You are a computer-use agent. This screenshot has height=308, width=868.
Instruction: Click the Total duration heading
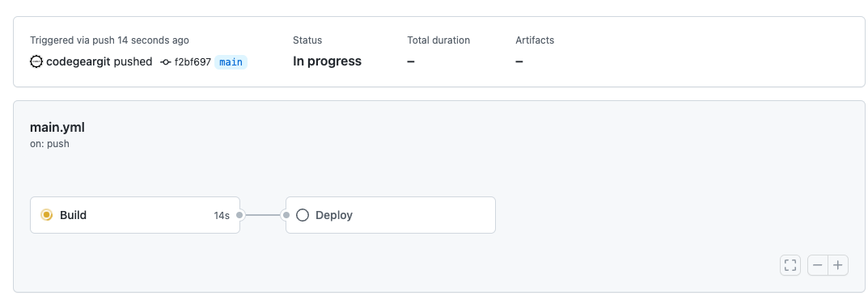pyautogui.click(x=438, y=40)
